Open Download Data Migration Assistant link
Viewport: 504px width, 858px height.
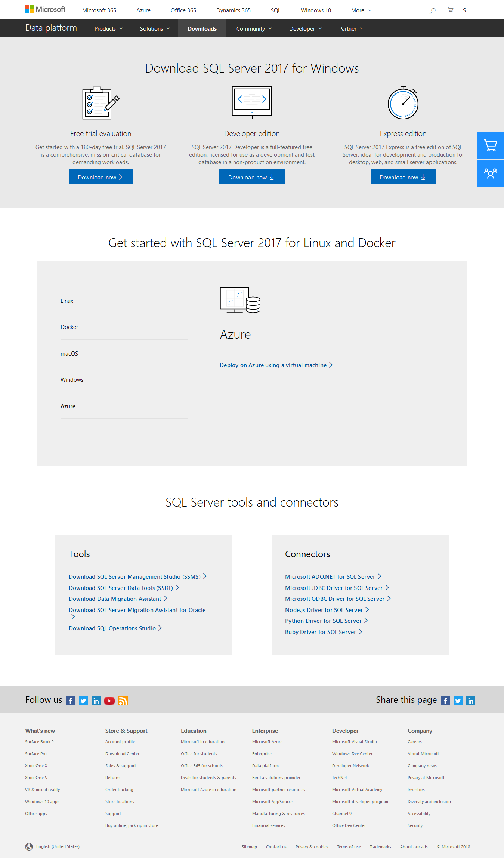point(118,599)
